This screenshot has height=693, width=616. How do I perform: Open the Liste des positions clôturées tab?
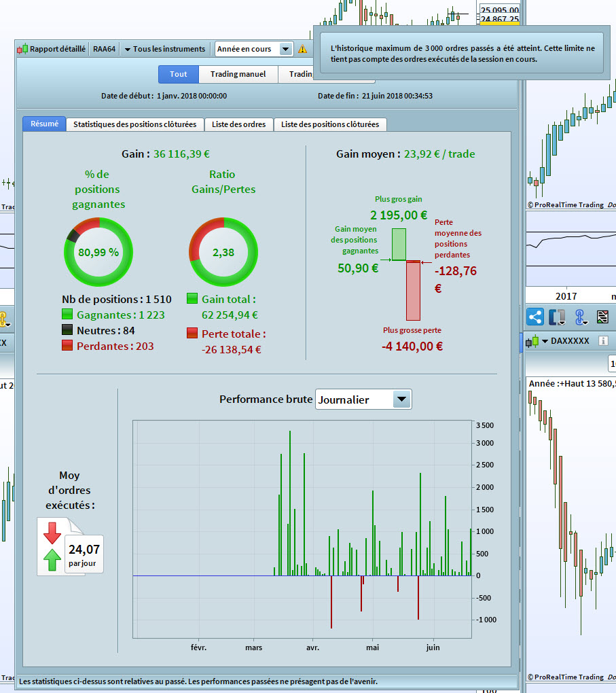330,124
